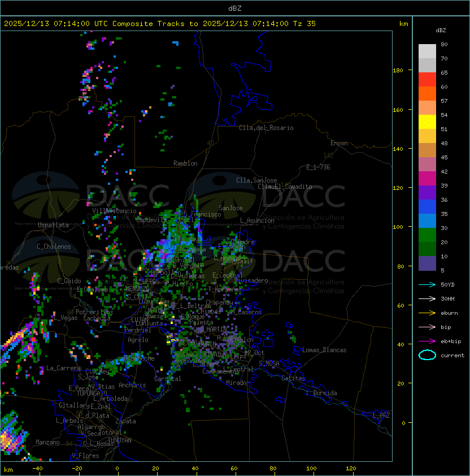
Task: Click the current legend label
Action: tap(452, 356)
